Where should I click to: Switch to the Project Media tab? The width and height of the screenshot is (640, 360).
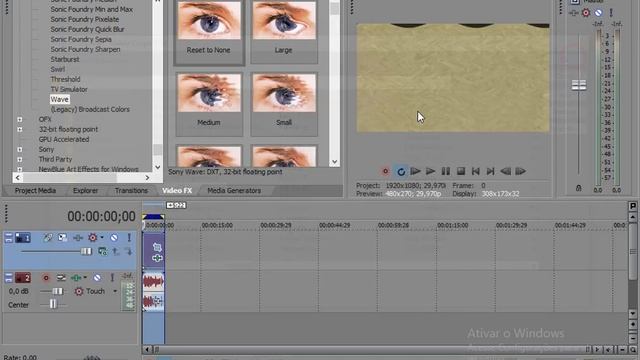pyautogui.click(x=35, y=191)
